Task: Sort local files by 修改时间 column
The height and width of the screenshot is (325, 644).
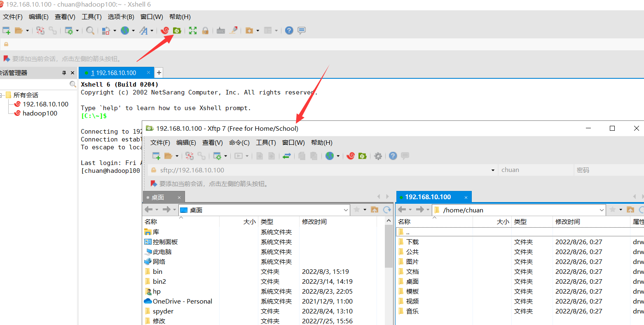Action: (x=338, y=221)
